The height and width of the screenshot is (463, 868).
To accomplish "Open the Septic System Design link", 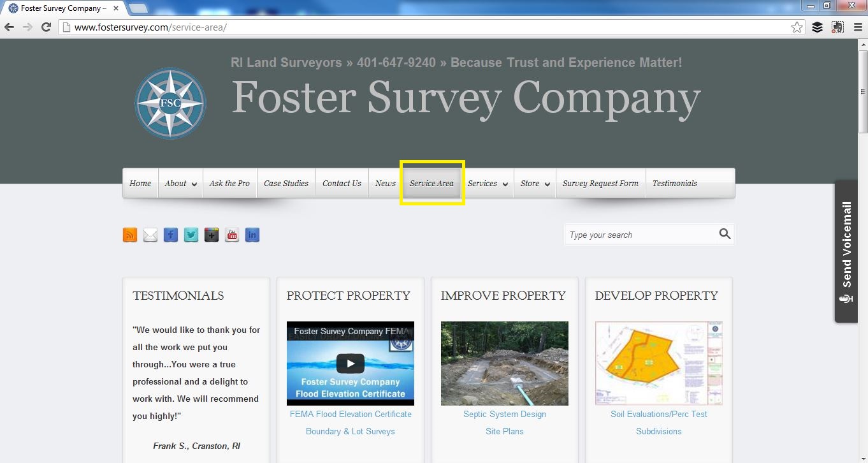I will pyautogui.click(x=505, y=414).
